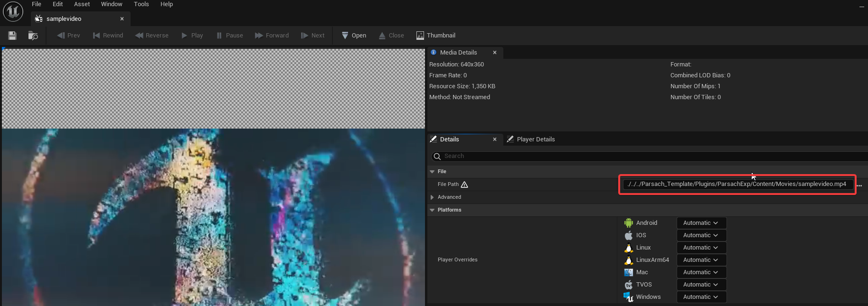
Task: Open TVOS player override dropdown
Action: (701, 285)
